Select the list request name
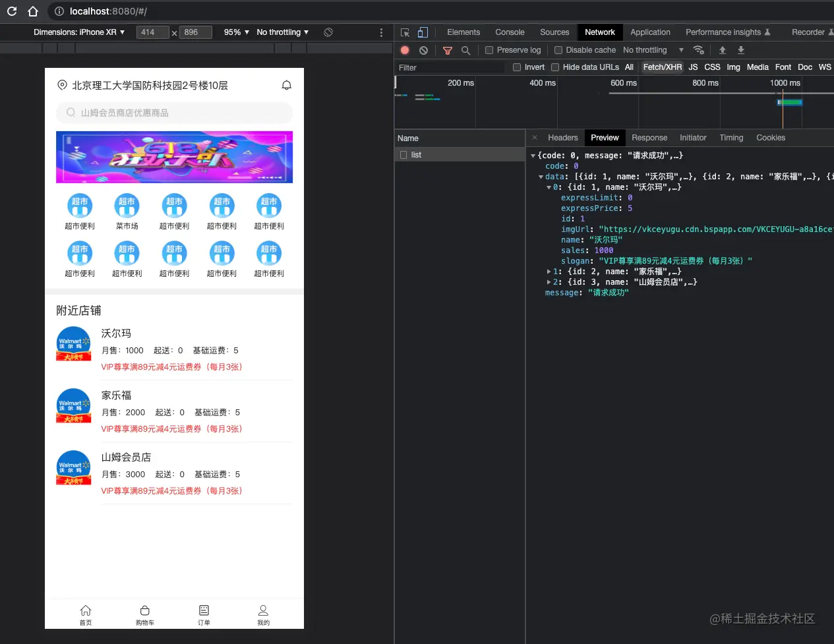The width and height of the screenshot is (834, 644). click(x=416, y=155)
